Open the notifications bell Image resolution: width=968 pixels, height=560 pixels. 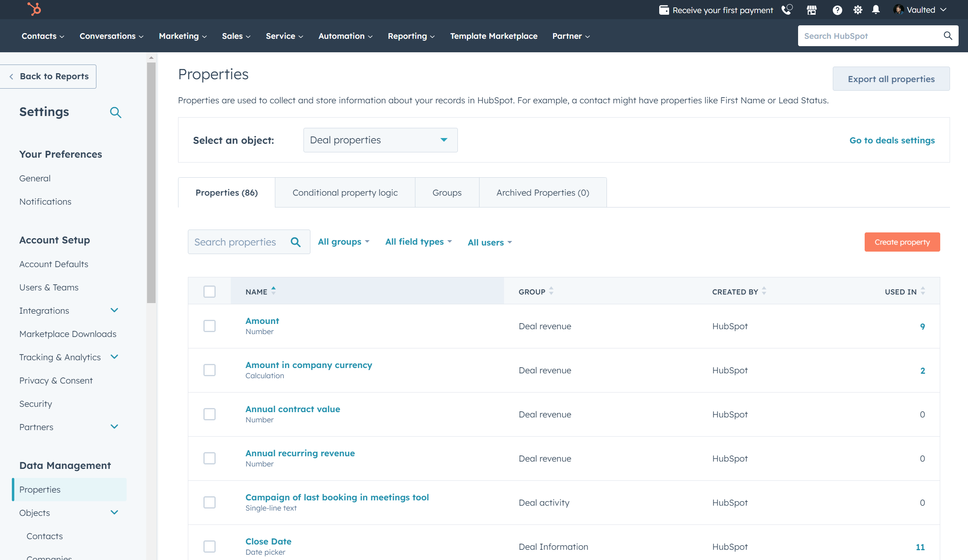tap(876, 9)
